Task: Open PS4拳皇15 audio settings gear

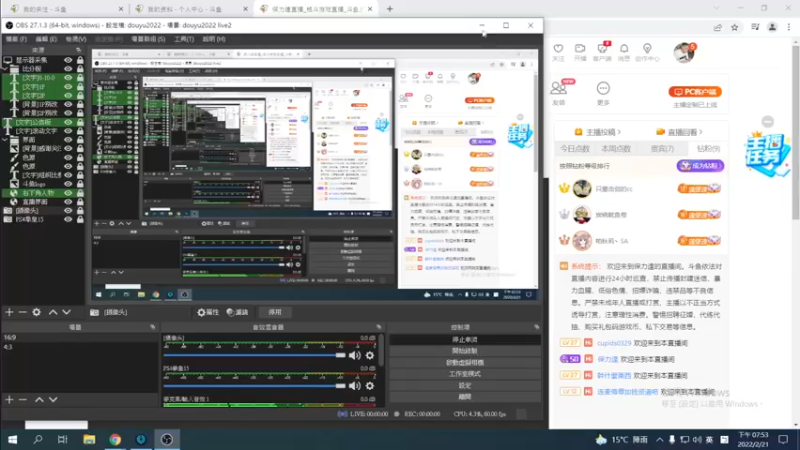Action: [x=370, y=386]
